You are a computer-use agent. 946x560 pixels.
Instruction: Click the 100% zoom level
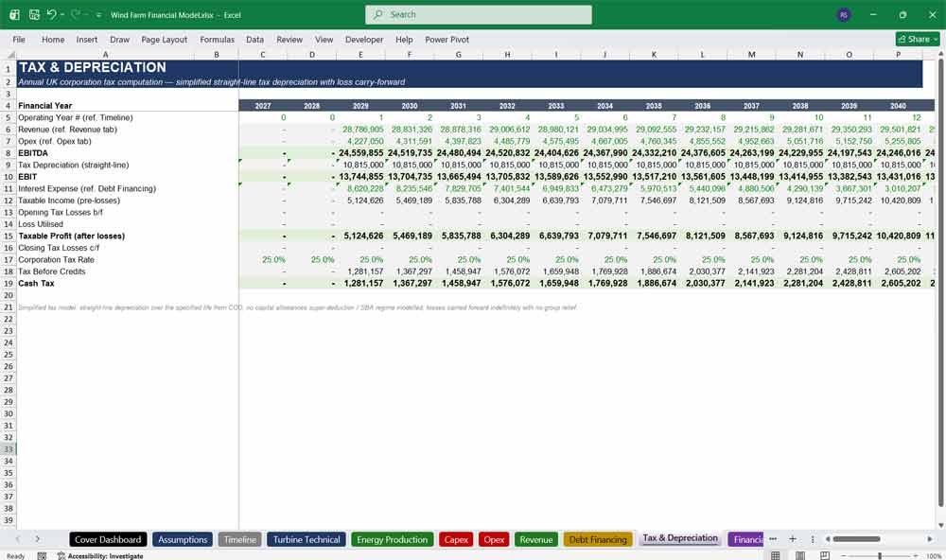(934, 556)
